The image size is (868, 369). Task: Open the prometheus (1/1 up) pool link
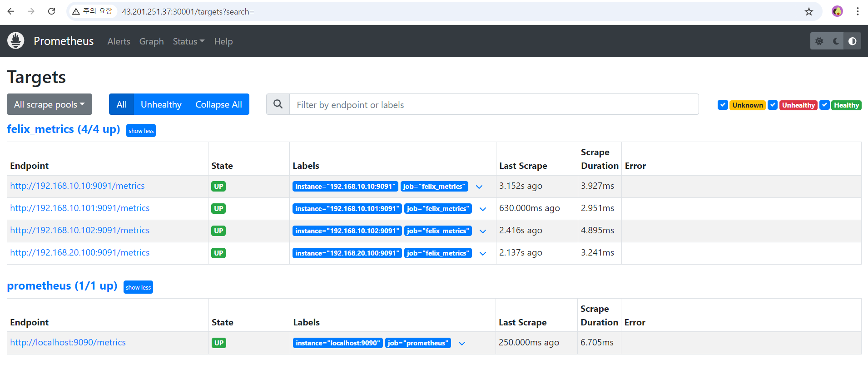pyautogui.click(x=62, y=286)
